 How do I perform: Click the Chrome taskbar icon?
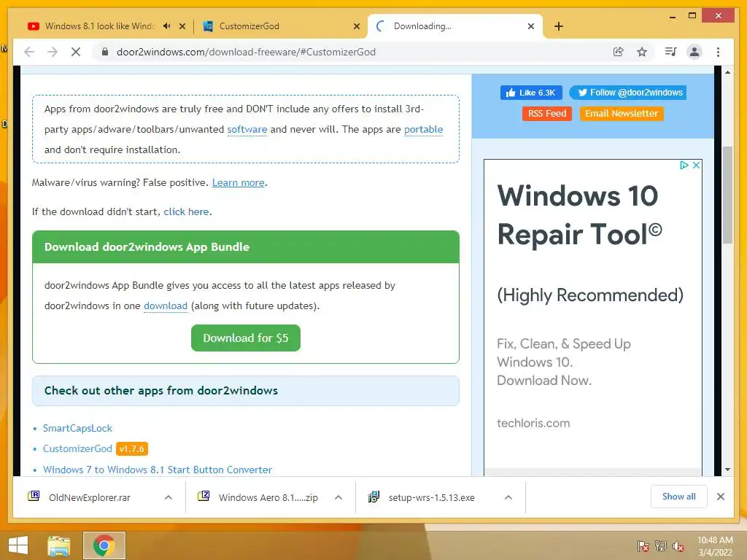[x=104, y=545]
